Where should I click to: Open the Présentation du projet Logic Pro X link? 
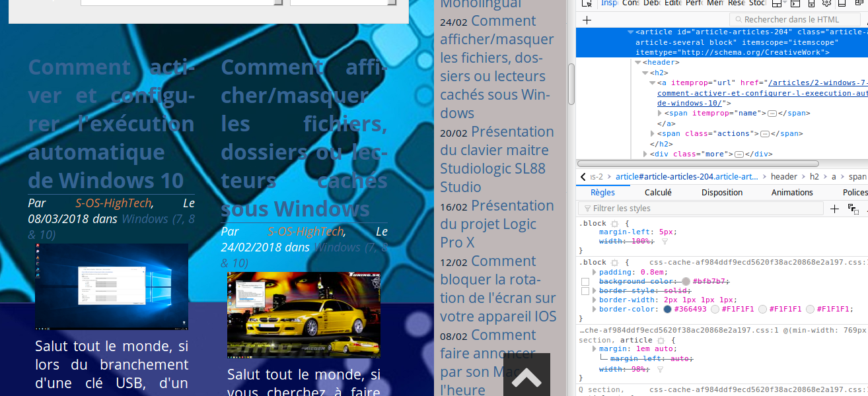(x=497, y=224)
